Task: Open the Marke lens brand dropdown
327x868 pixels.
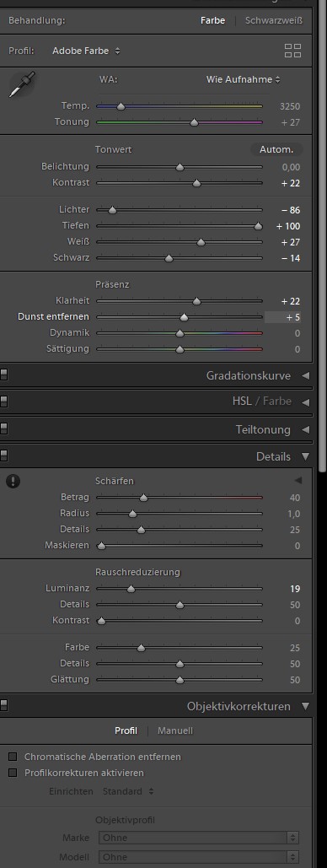Action: coord(199,838)
